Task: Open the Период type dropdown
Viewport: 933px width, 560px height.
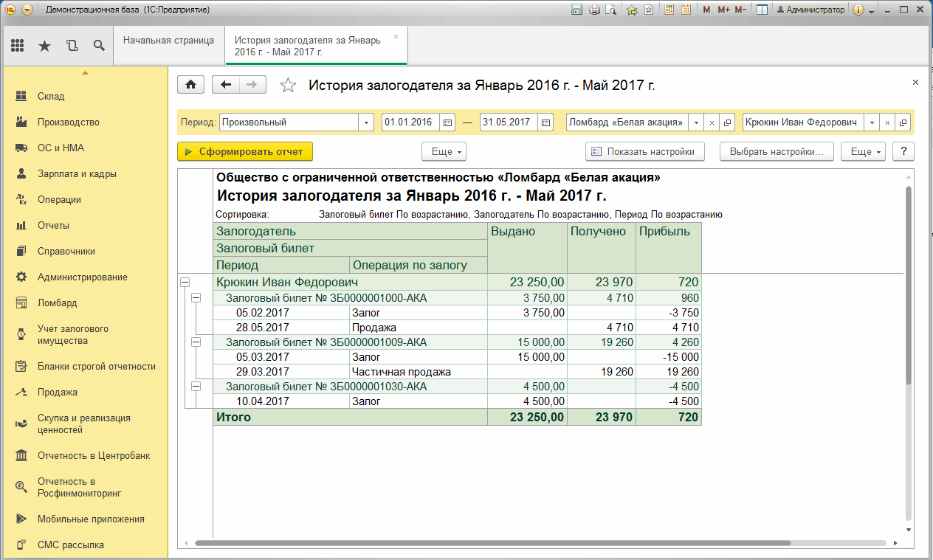Action: click(x=367, y=122)
